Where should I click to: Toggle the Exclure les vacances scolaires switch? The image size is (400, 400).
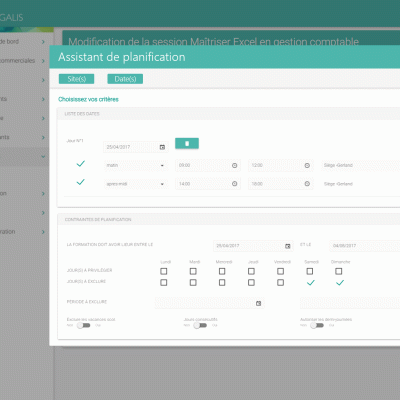(83, 325)
